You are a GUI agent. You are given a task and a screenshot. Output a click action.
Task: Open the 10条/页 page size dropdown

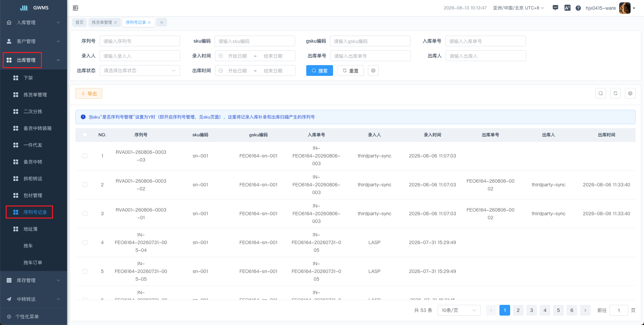459,310
